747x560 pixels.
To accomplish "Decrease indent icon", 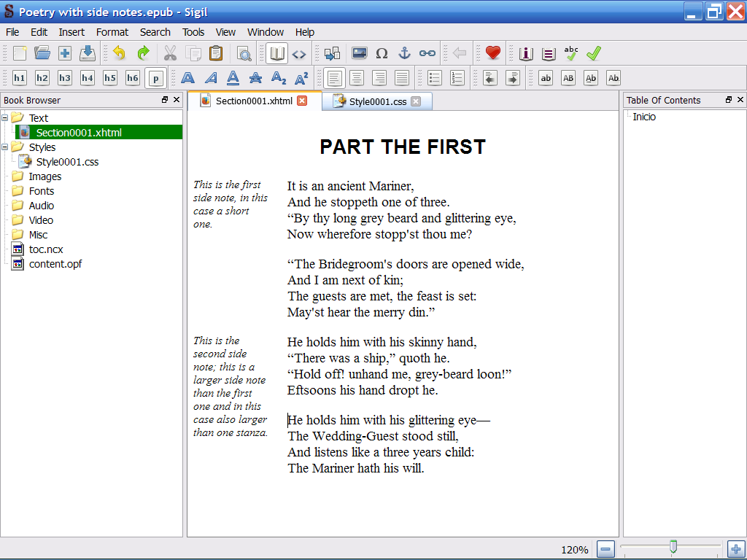I will [490, 78].
